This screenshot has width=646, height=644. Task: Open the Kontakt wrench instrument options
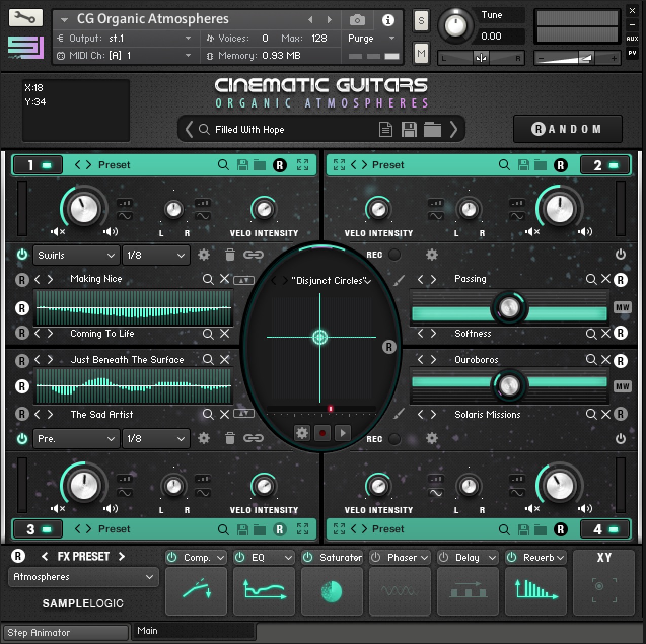(x=25, y=18)
